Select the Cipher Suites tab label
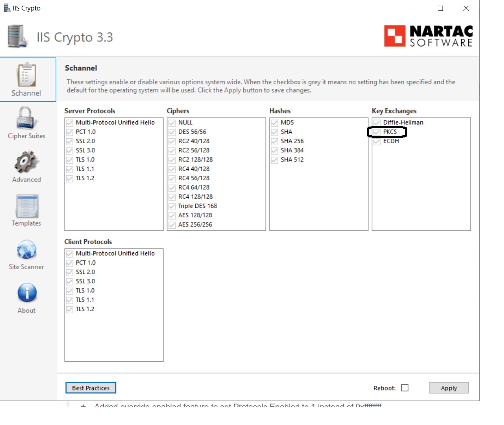The height and width of the screenshot is (425, 504). pyautogui.click(x=27, y=136)
